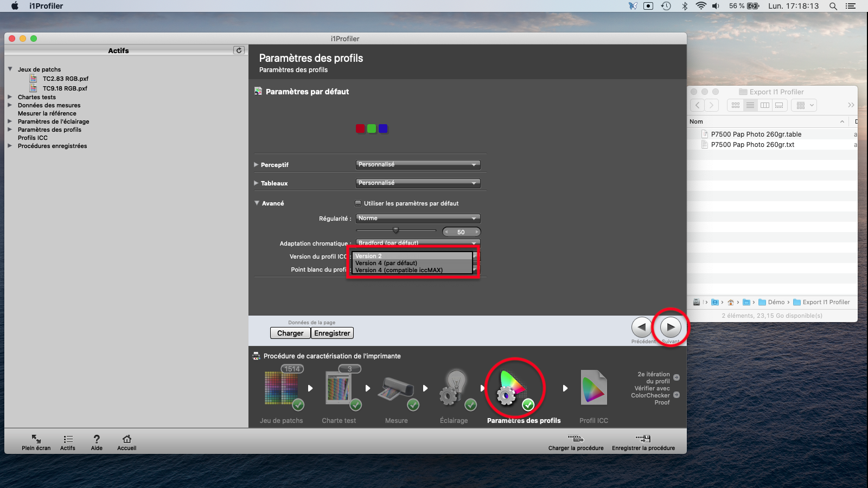Expand Données des mesures tree node
The image size is (868, 488).
click(x=10, y=105)
